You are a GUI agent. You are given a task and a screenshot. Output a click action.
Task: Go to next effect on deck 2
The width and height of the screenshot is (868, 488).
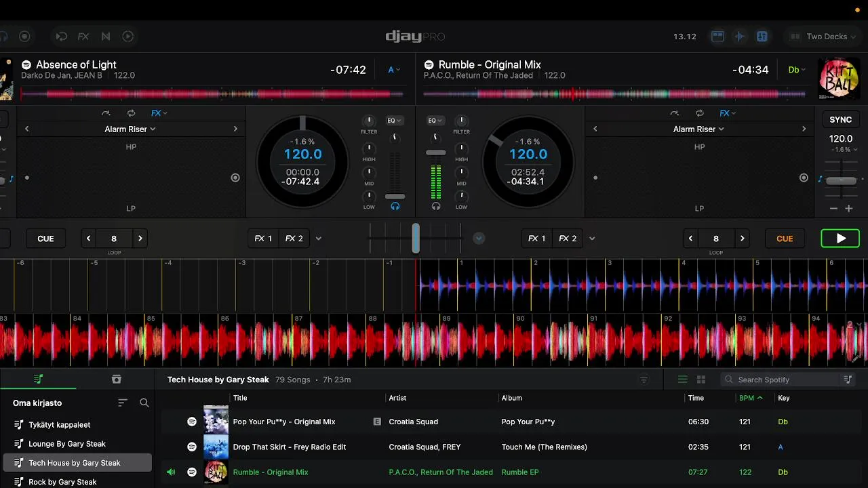tap(804, 129)
